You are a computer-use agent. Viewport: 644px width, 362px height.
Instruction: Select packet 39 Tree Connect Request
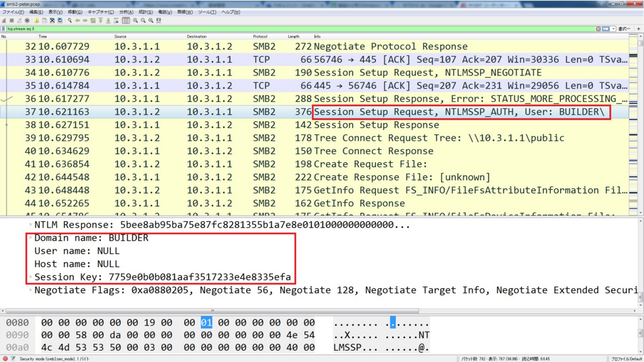314,138
